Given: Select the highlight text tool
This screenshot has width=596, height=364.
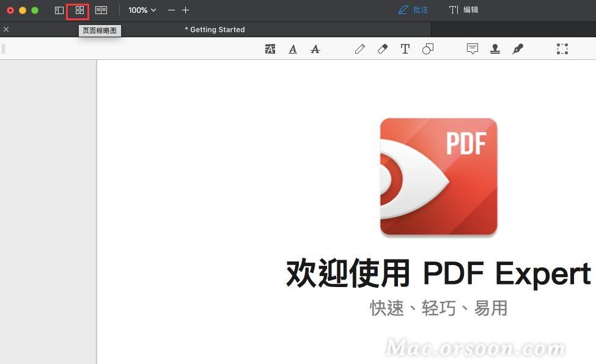Looking at the screenshot, I should (x=270, y=49).
